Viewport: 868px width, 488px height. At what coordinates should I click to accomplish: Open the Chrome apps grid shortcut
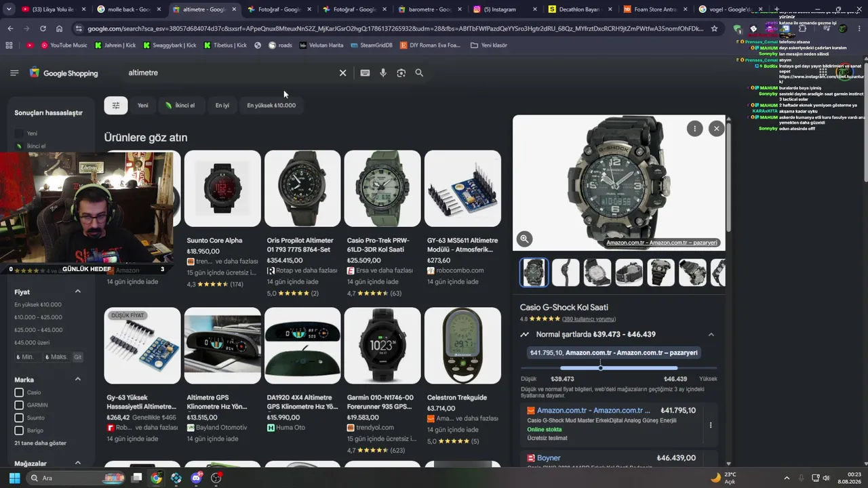[9, 45]
